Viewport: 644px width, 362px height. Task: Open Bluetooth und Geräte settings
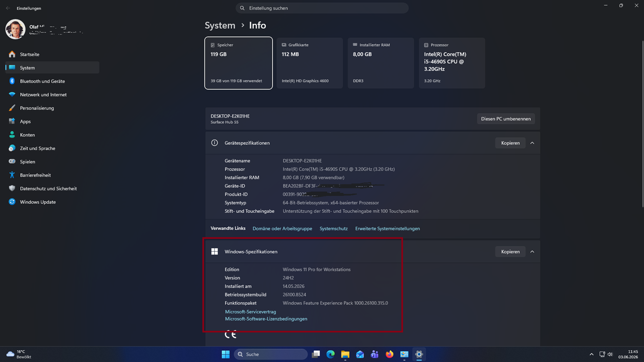[x=52, y=81]
